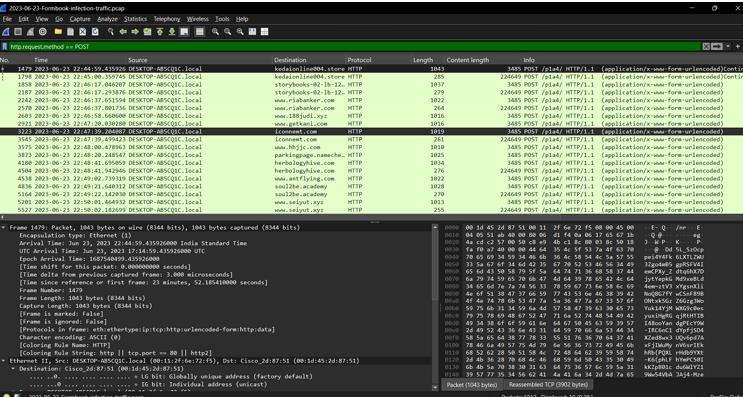Open recent filters dropdown
Screen dimensions: 743x397
point(727,46)
